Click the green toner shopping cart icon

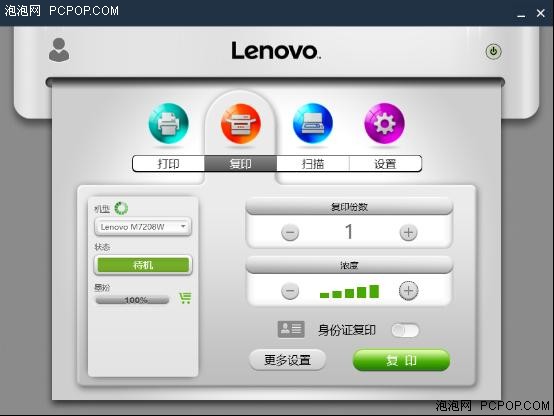click(185, 298)
